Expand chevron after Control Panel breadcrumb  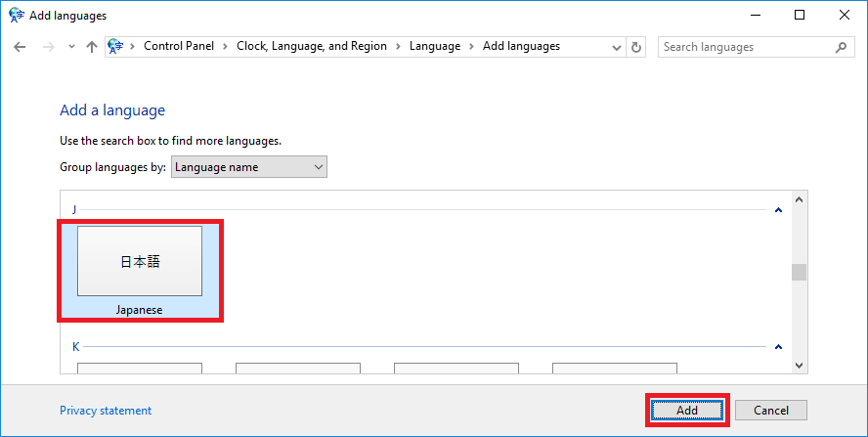click(225, 47)
